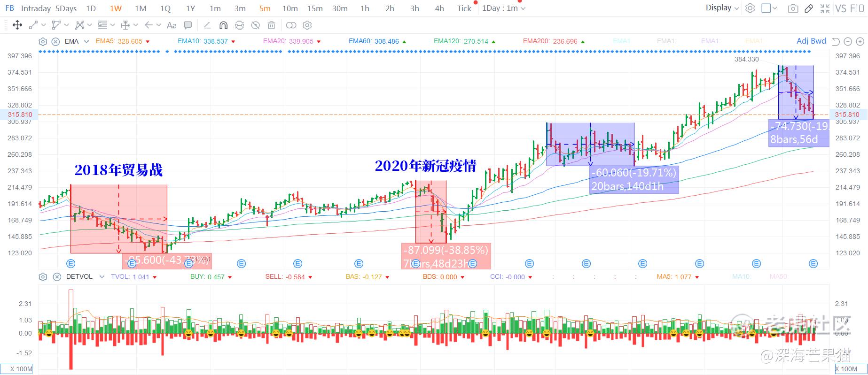This screenshot has width=868, height=375.
Task: Delete drawings using trash icon
Action: pos(271,25)
